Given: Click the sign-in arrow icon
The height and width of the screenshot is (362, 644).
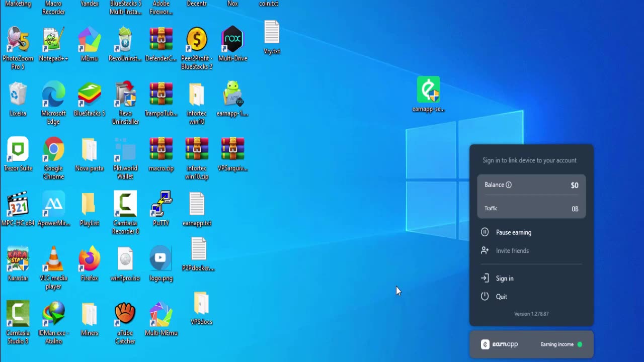Looking at the screenshot, I should tap(485, 278).
